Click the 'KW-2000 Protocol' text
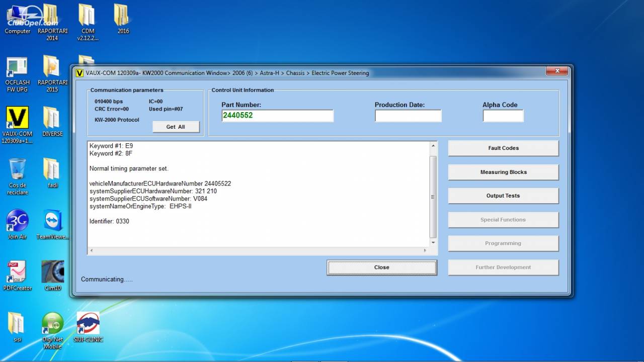This screenshot has height=362, width=644. (x=117, y=120)
